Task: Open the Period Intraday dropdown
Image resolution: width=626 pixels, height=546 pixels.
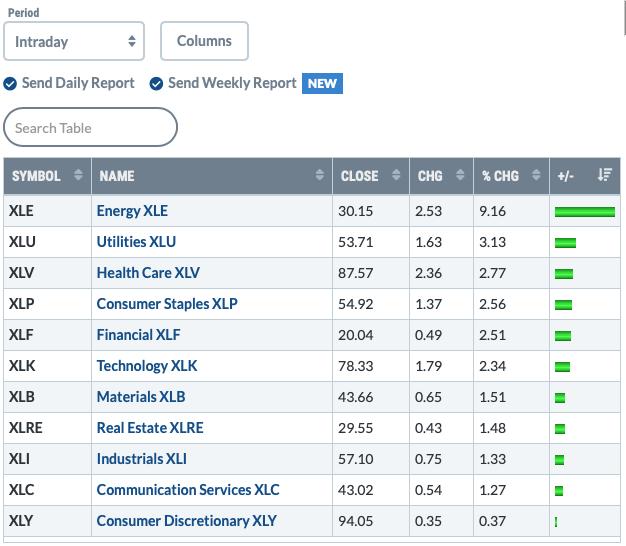Action: tap(74, 41)
